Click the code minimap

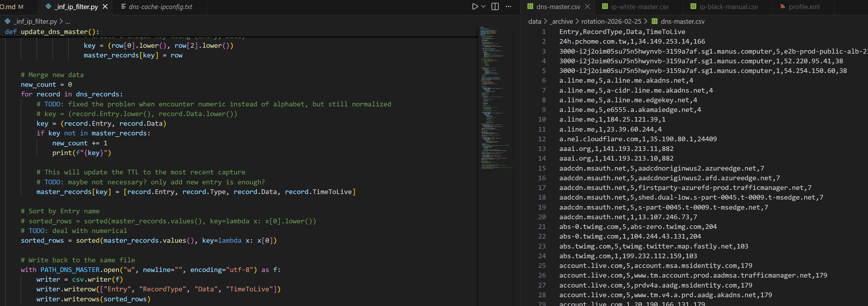coord(495,98)
